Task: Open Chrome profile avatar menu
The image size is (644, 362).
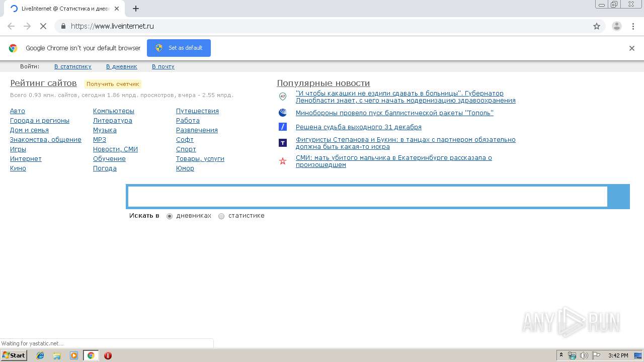Action: [616, 26]
